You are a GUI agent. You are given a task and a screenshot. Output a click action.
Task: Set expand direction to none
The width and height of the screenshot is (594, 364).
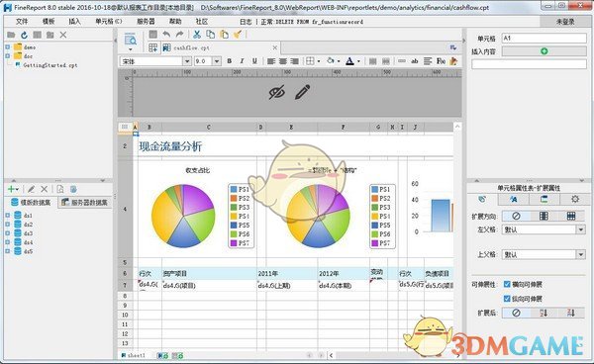[x=516, y=216]
